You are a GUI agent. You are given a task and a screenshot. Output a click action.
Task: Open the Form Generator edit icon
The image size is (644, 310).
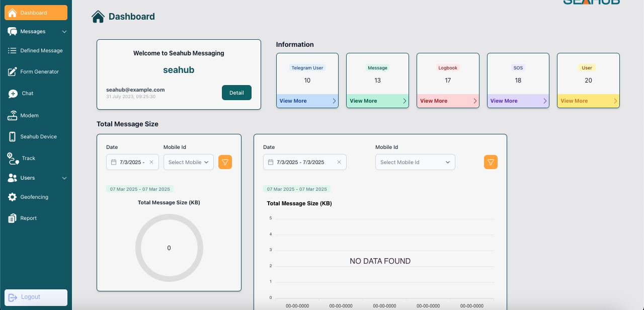pos(13,72)
